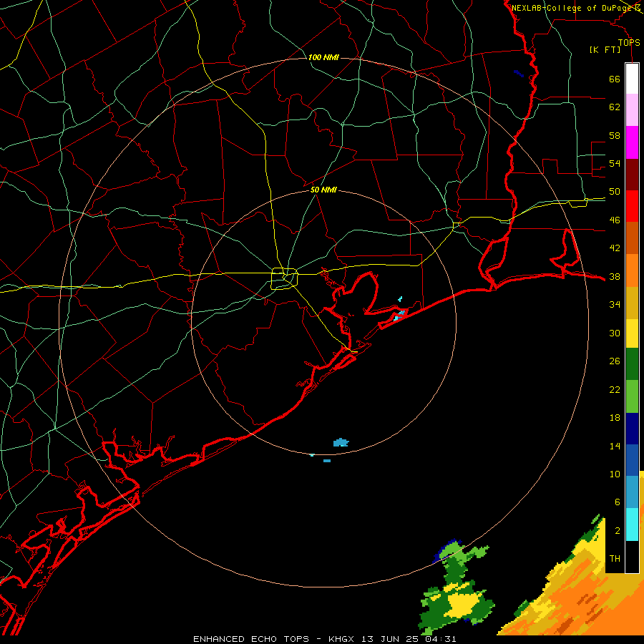The width and height of the screenshot is (644, 644).
Task: Click the gold 34 kft legend swatch
Action: [632, 302]
